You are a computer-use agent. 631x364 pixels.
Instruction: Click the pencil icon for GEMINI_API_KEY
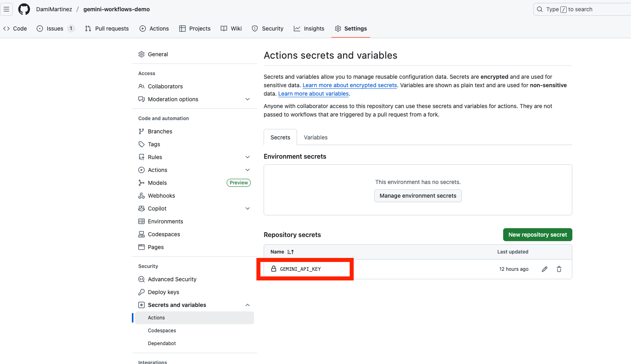(545, 269)
